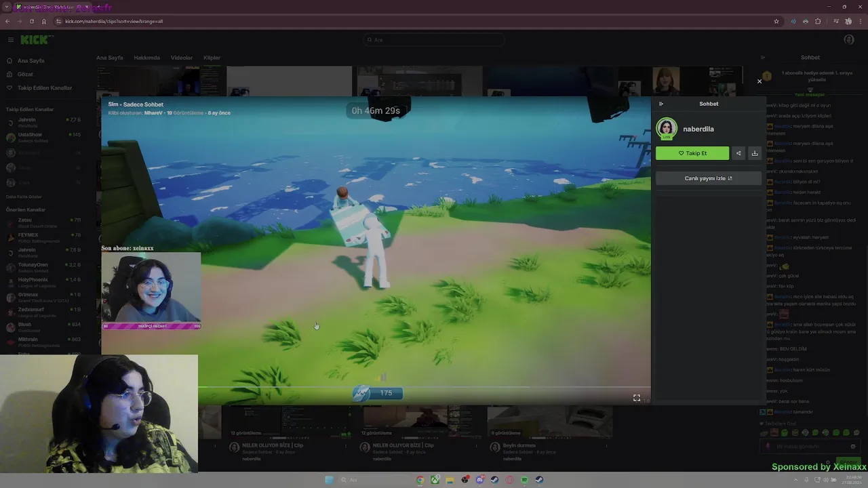Expand Daha Fazla Göster in sidebar
Viewport: 868px width, 488px height.
click(x=24, y=197)
